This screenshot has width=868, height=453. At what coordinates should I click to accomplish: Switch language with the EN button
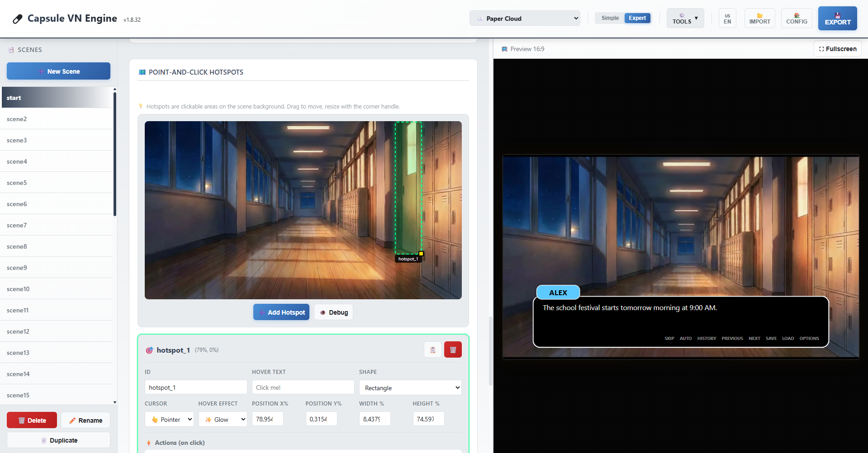(x=727, y=19)
